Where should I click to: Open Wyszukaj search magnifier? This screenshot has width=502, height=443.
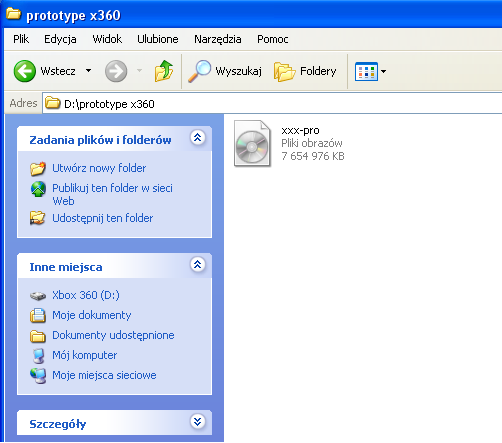pos(199,71)
